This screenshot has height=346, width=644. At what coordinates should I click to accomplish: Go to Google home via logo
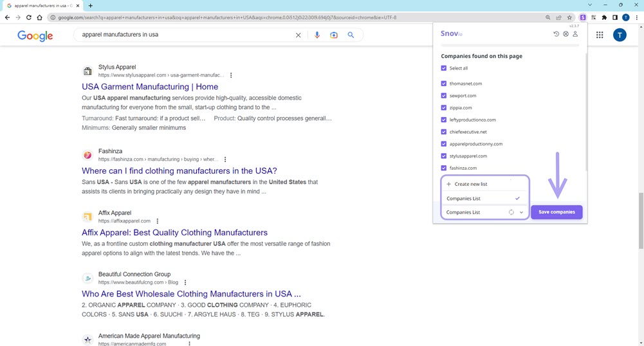pyautogui.click(x=35, y=36)
